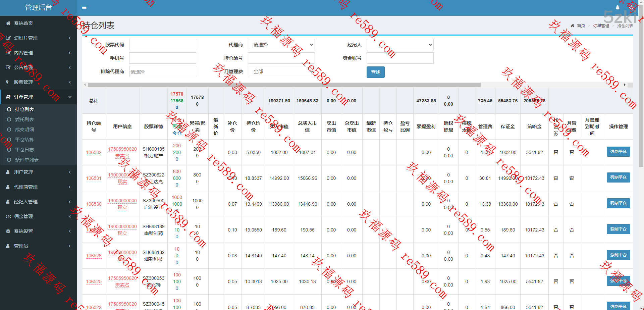Click the book icon beside 订单管理
This screenshot has width=644, height=310.
click(8, 97)
